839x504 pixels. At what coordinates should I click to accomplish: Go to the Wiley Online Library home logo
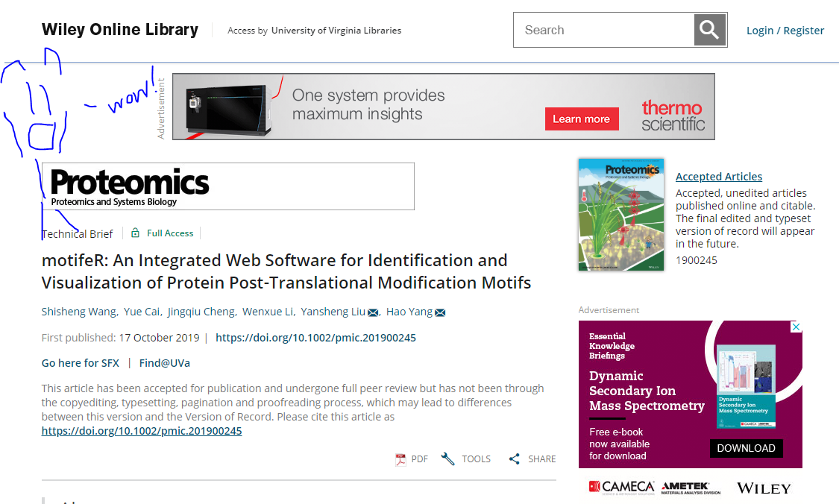(120, 30)
